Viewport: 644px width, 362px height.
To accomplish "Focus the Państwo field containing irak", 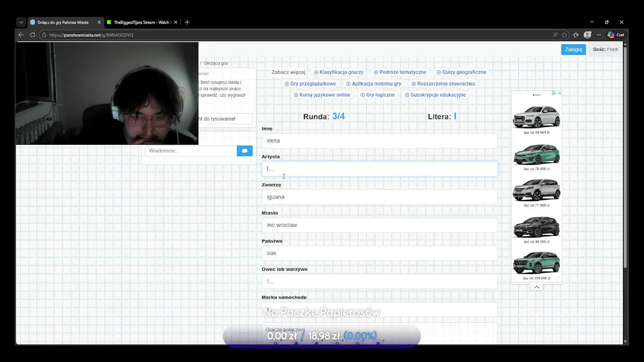I will point(379,253).
